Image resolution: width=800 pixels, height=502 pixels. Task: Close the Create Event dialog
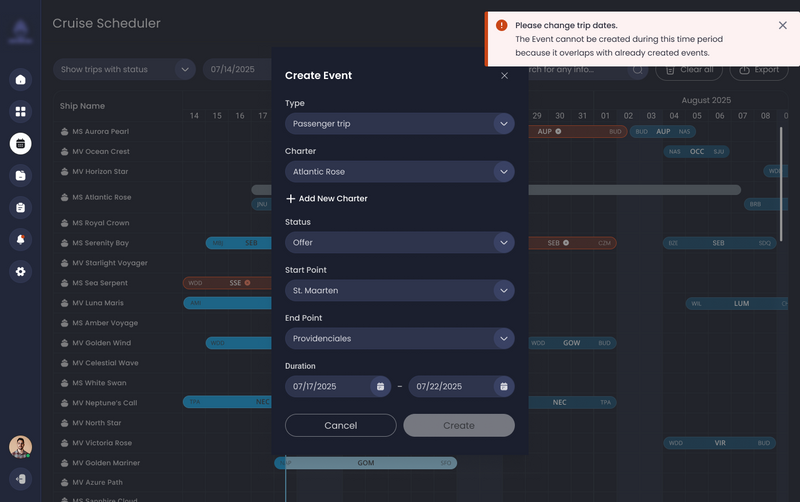point(504,75)
